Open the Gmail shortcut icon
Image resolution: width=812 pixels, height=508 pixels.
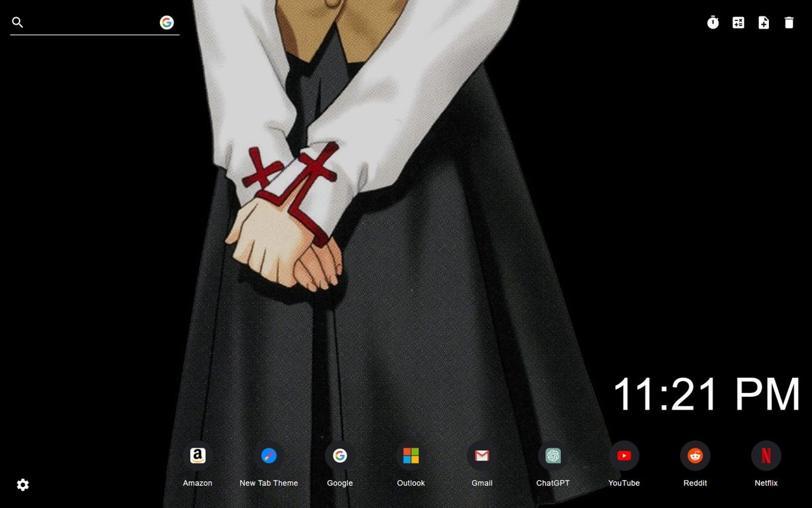(x=482, y=456)
